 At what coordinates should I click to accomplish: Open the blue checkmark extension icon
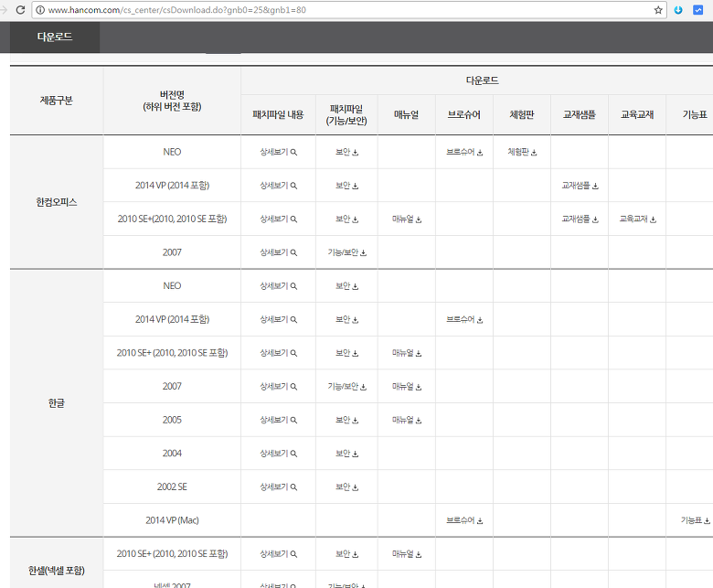click(x=698, y=10)
